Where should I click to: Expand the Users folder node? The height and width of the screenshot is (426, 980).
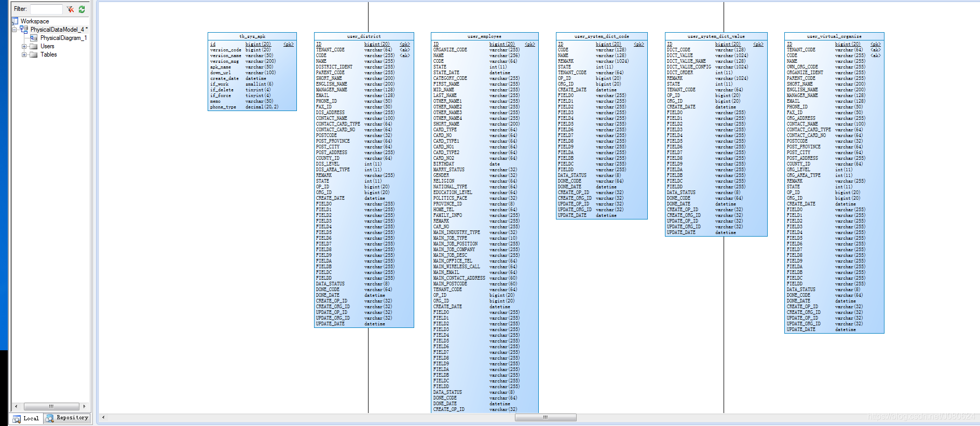[24, 46]
